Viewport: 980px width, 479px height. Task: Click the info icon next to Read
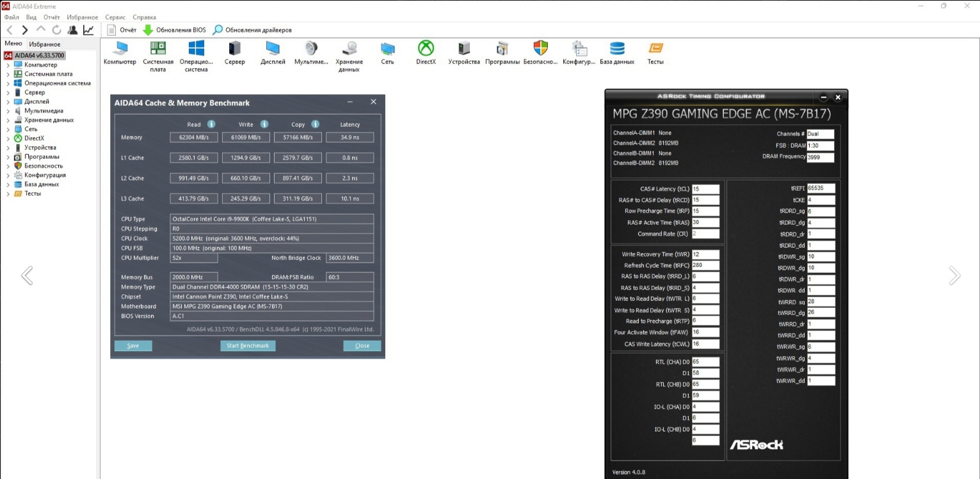[211, 124]
